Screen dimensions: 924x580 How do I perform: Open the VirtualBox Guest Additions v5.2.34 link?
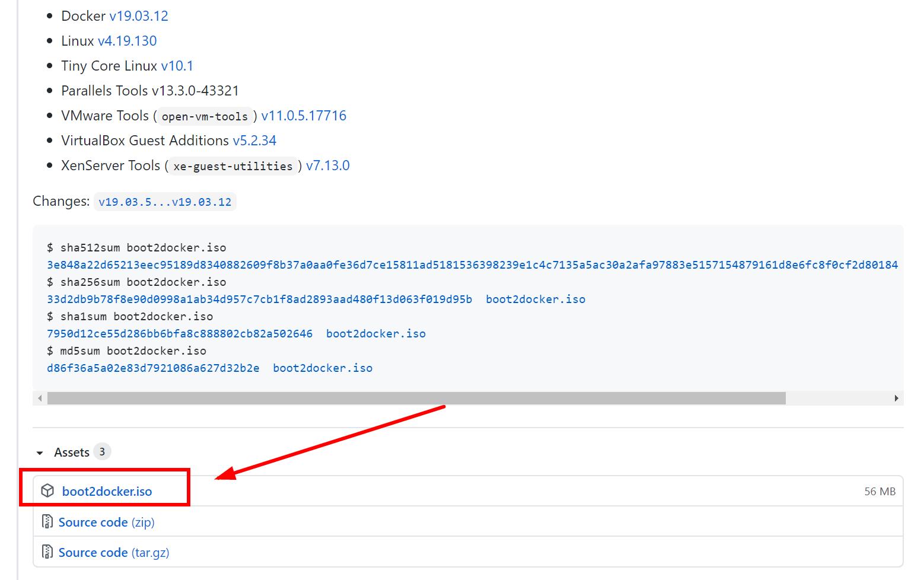pyautogui.click(x=254, y=141)
